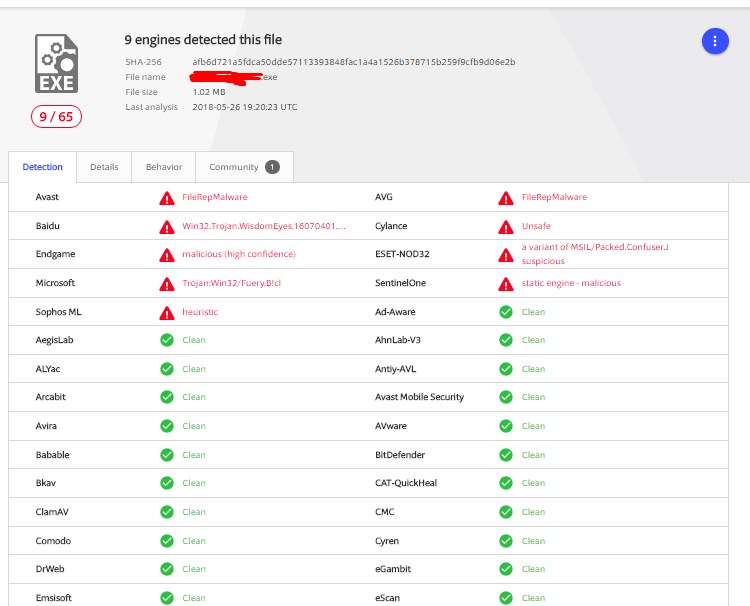Click the Clean result for ClamAV

[x=194, y=512]
